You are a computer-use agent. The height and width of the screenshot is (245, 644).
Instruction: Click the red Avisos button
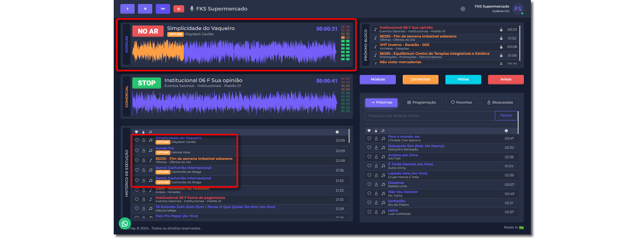pos(506,79)
